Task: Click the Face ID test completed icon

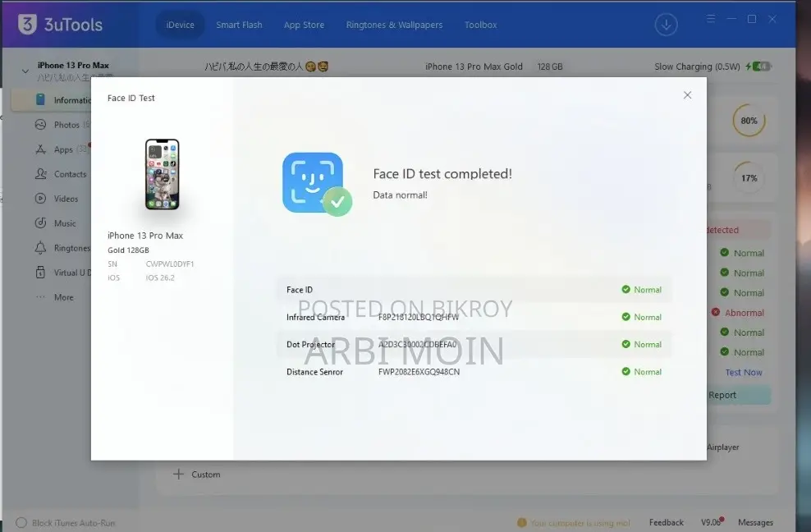Action: (317, 184)
